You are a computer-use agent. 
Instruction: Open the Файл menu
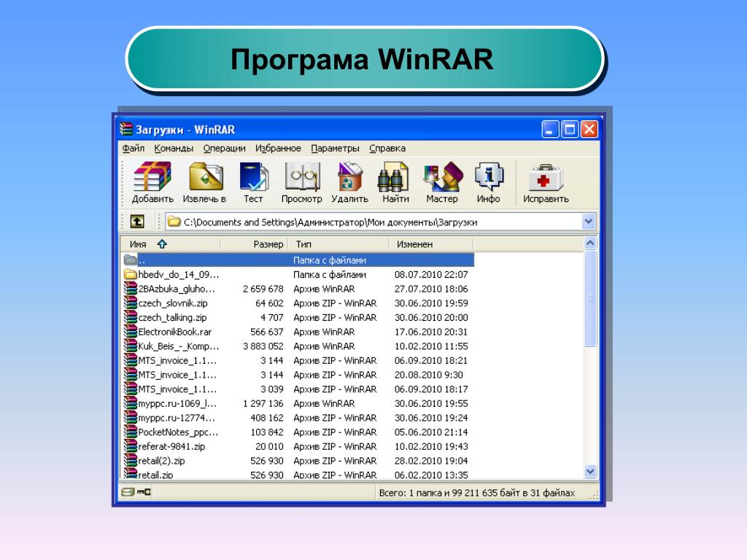[x=133, y=148]
